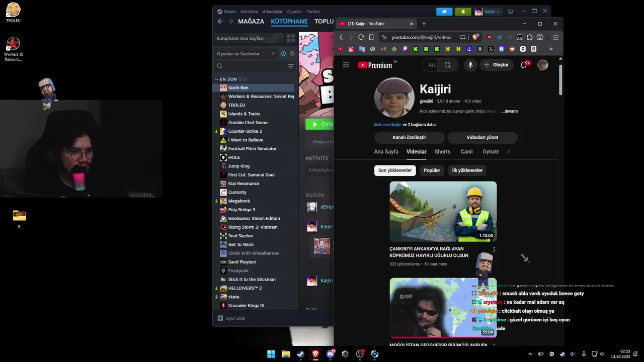Image resolution: width=644 pixels, height=362 pixels.
Task: Open the Arkadaşlar menu in Steam
Action: click(273, 12)
